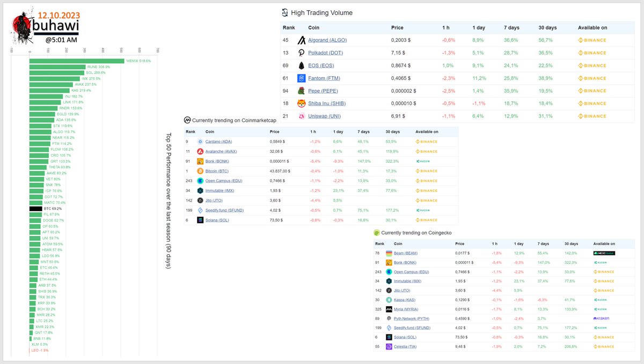Click the EOS coin icon
Image resolution: width=644 pixels, height=364 pixels.
tap(301, 65)
